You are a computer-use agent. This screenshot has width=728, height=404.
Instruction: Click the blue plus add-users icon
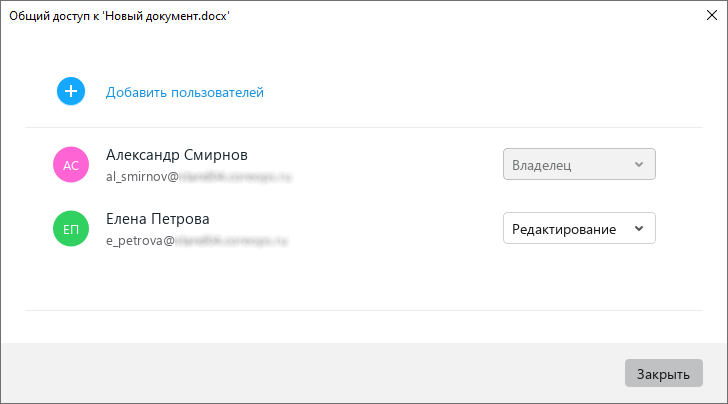tap(71, 91)
